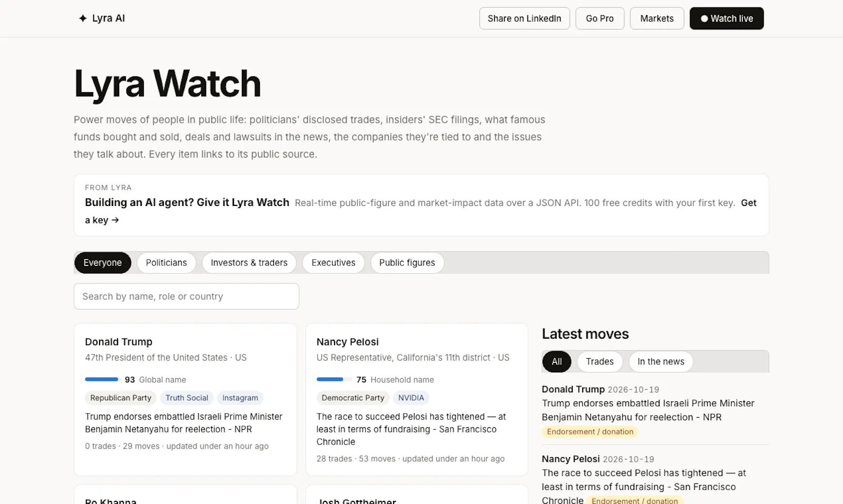This screenshot has height=504, width=843.
Task: Click the Lyra AI sparkle logo icon
Action: click(x=83, y=18)
